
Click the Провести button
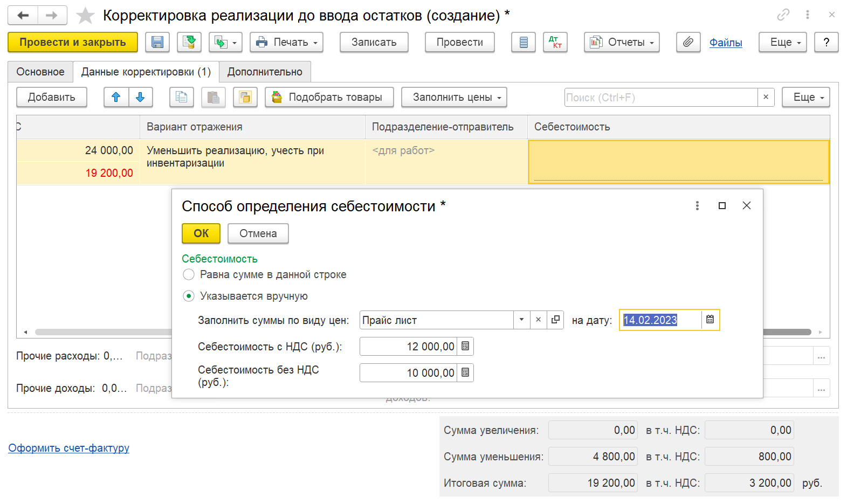click(460, 42)
